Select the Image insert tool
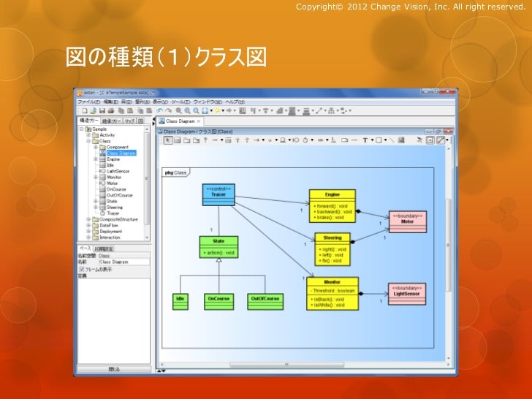The width and height of the screenshot is (532, 399). (x=401, y=140)
